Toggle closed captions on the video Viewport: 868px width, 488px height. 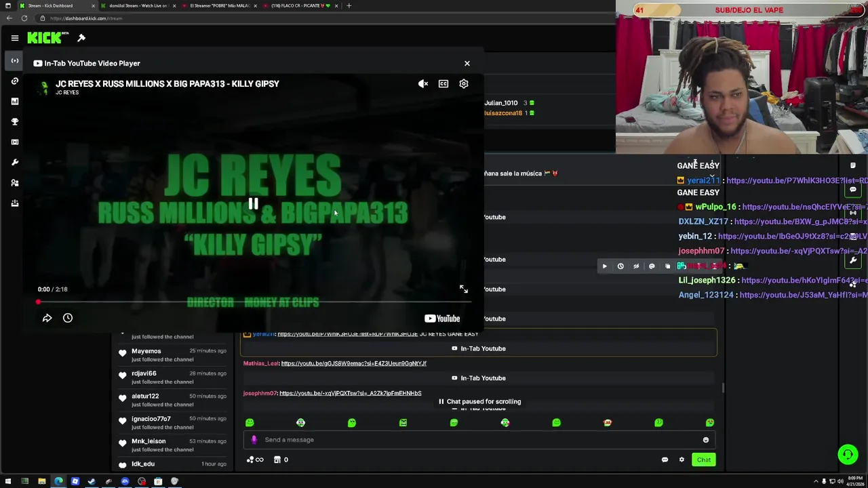(x=443, y=84)
